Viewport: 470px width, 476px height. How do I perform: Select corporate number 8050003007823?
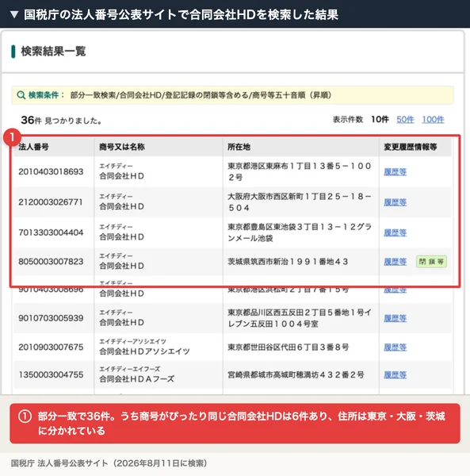tap(51, 261)
